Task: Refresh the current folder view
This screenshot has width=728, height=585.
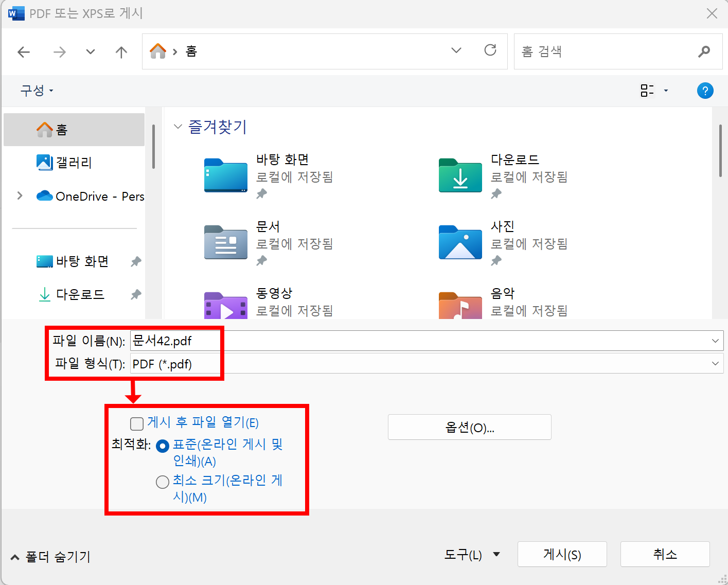Action: [490, 50]
